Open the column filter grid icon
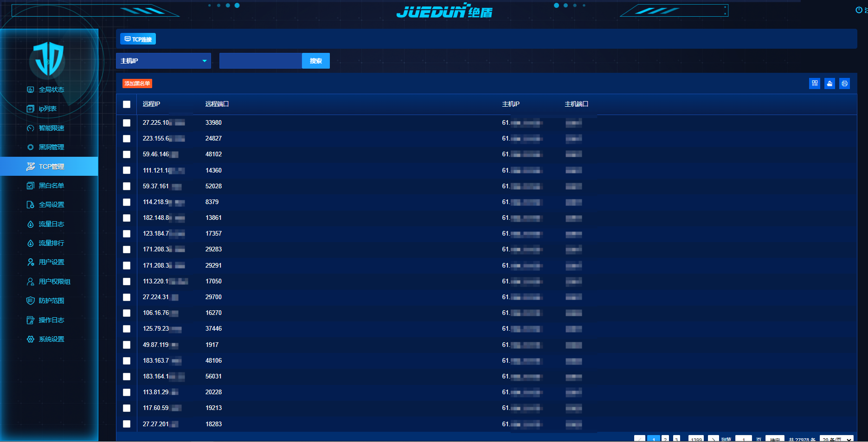The width and height of the screenshot is (868, 442). click(815, 83)
